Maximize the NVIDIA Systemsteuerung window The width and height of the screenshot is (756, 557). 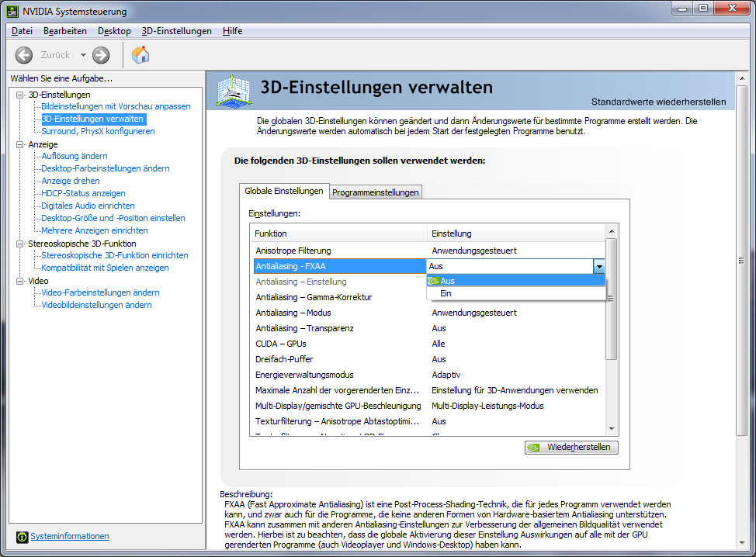point(703,8)
